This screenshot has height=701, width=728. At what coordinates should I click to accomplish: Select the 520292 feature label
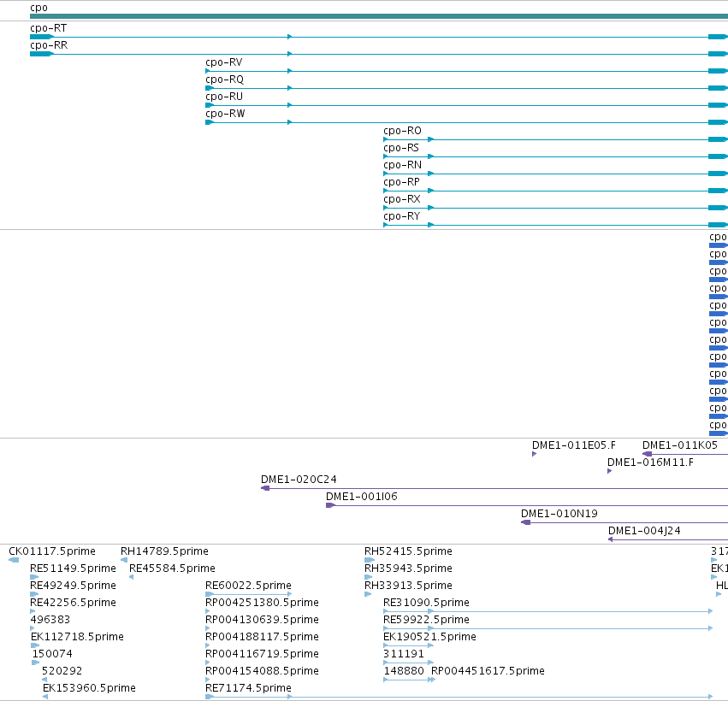(62, 671)
